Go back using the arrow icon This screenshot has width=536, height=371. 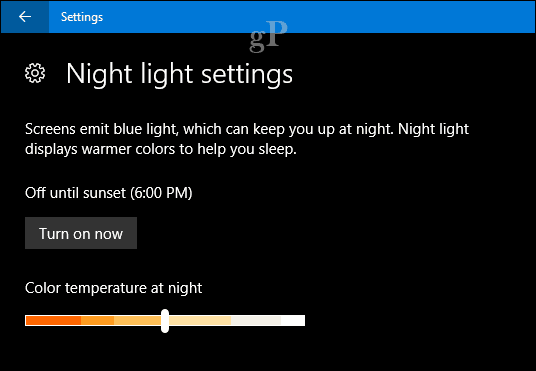tap(25, 16)
